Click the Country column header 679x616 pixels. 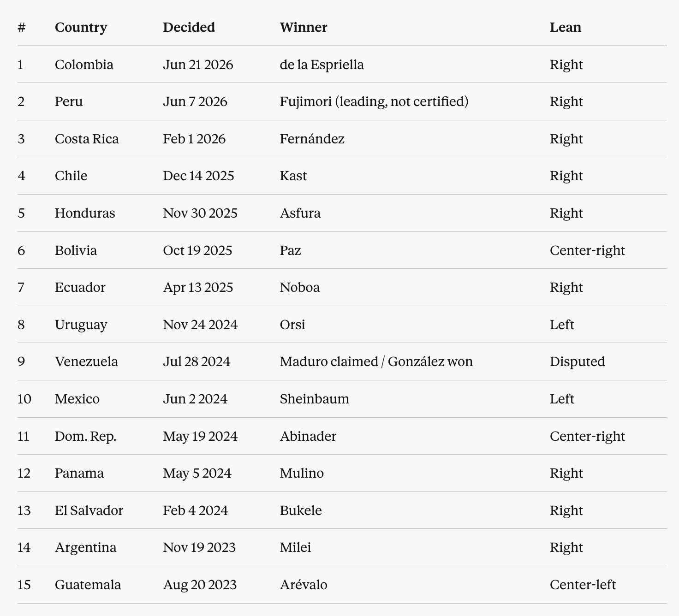coord(81,27)
